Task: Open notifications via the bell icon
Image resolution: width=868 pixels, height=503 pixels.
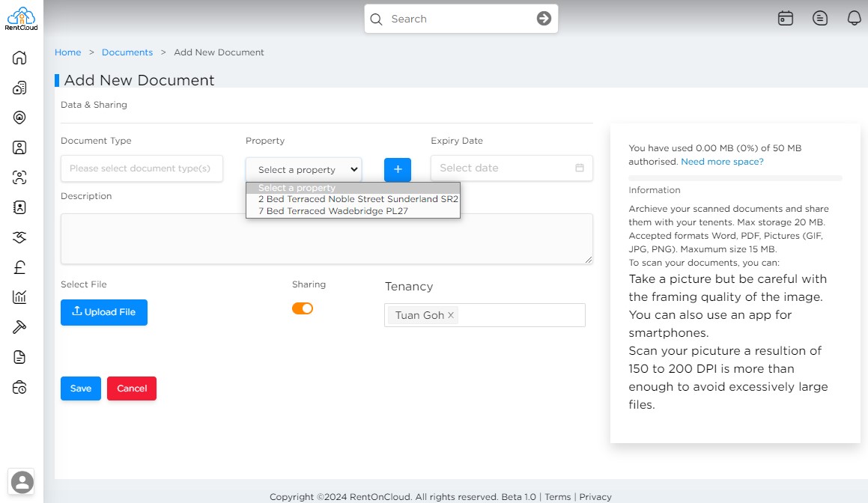Action: click(855, 18)
